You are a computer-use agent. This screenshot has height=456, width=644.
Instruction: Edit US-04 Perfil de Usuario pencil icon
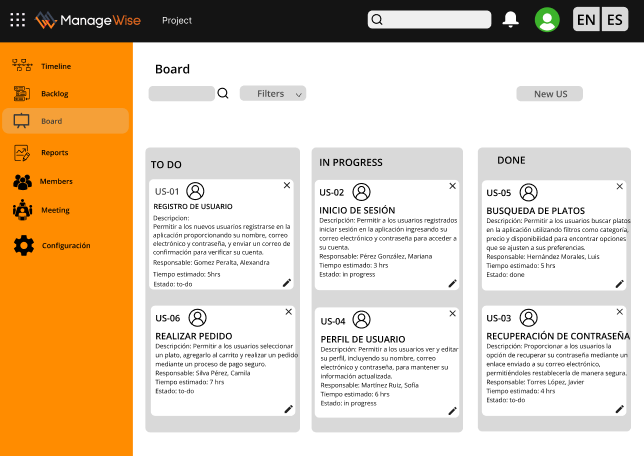[x=453, y=410]
